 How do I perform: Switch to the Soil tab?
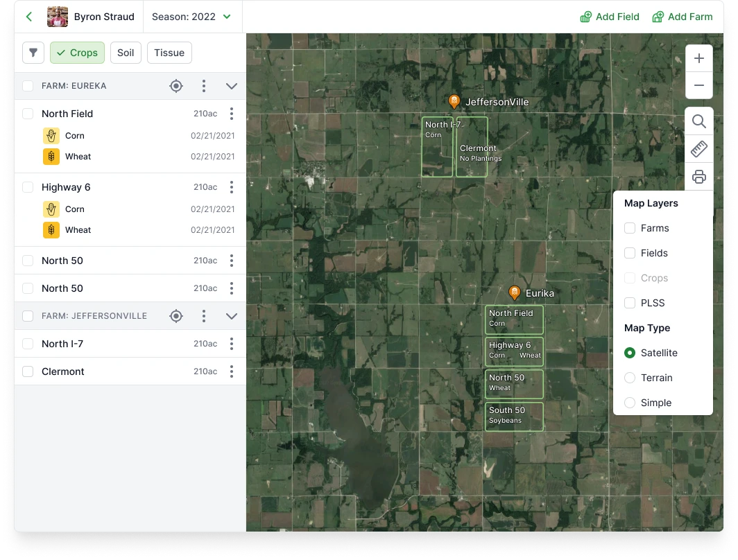[x=126, y=53]
